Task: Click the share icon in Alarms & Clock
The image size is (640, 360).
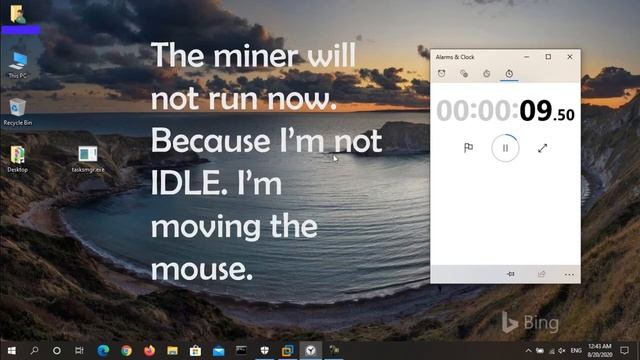Action: pyautogui.click(x=541, y=274)
